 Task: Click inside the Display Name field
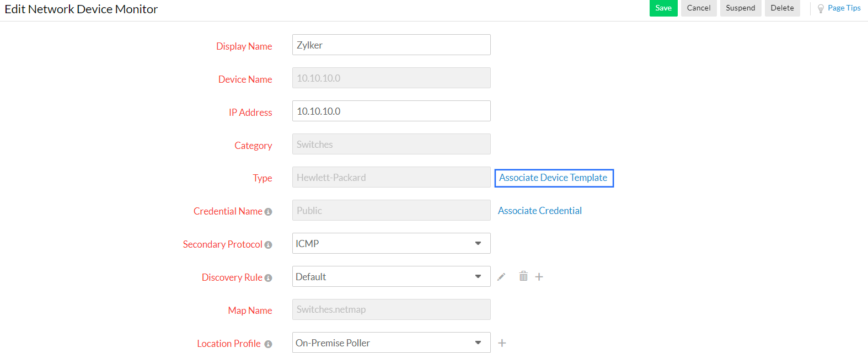pyautogui.click(x=391, y=45)
